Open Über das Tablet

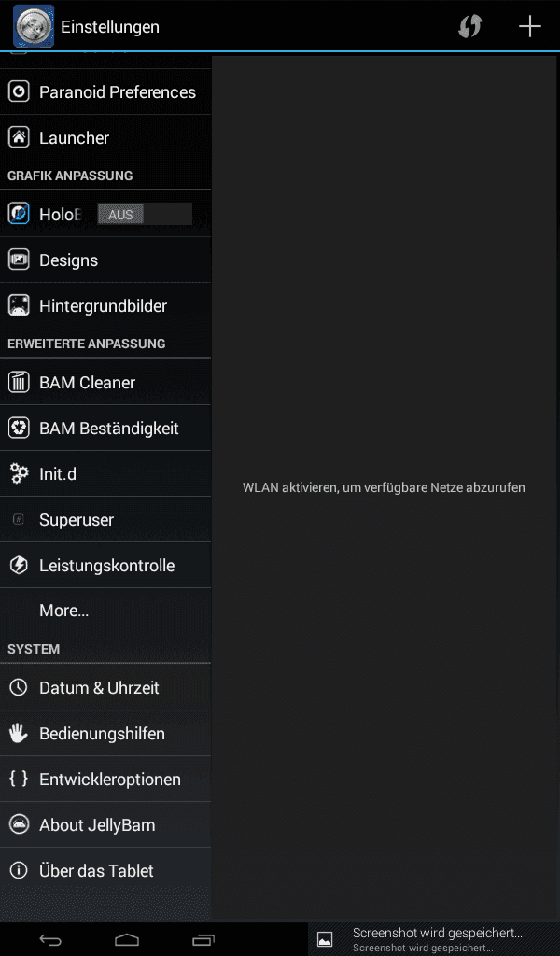point(105,871)
